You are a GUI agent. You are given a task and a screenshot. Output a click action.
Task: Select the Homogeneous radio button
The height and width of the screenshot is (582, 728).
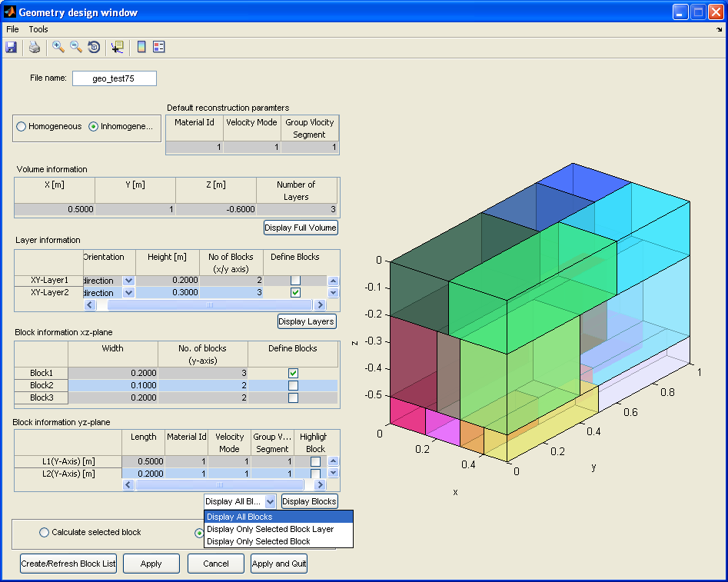[22, 126]
